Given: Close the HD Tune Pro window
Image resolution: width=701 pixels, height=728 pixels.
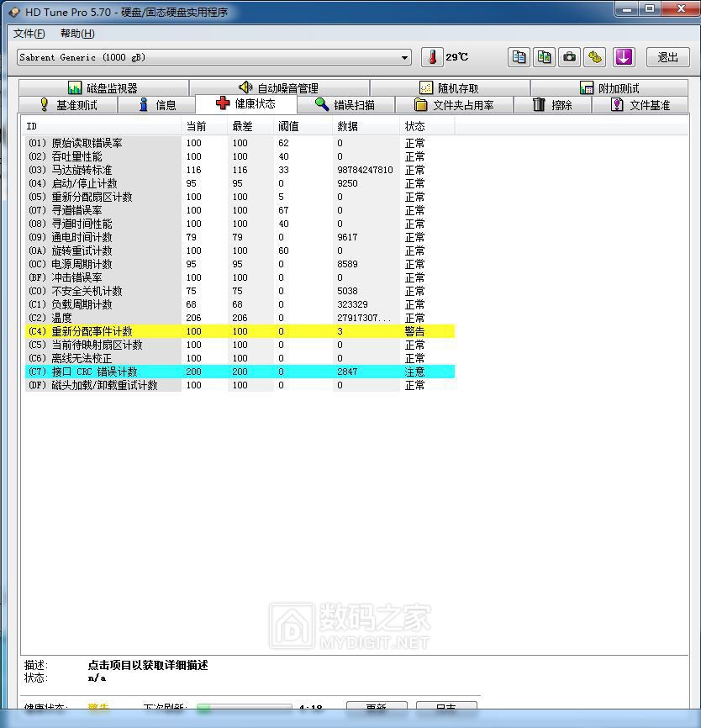Looking at the screenshot, I should [x=681, y=8].
